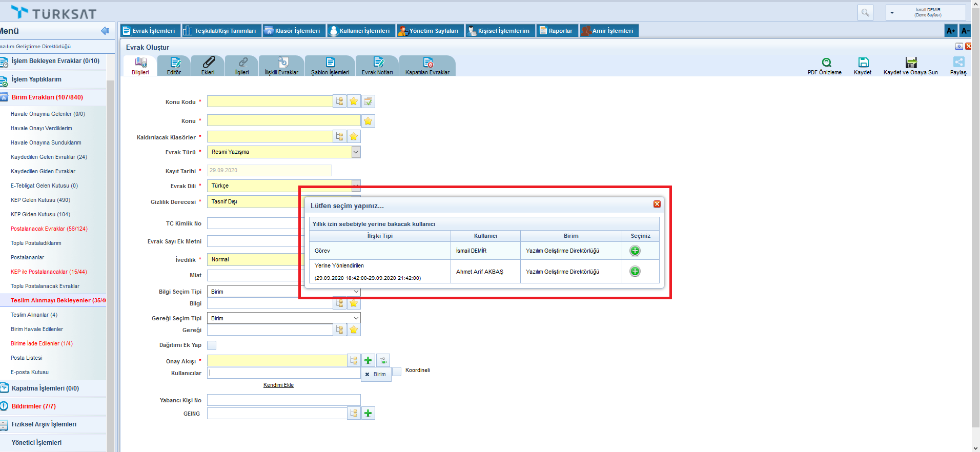Viewport: 980px width, 452px height.
Task: Expand the Evrak Türü dropdown
Action: pyautogui.click(x=356, y=152)
